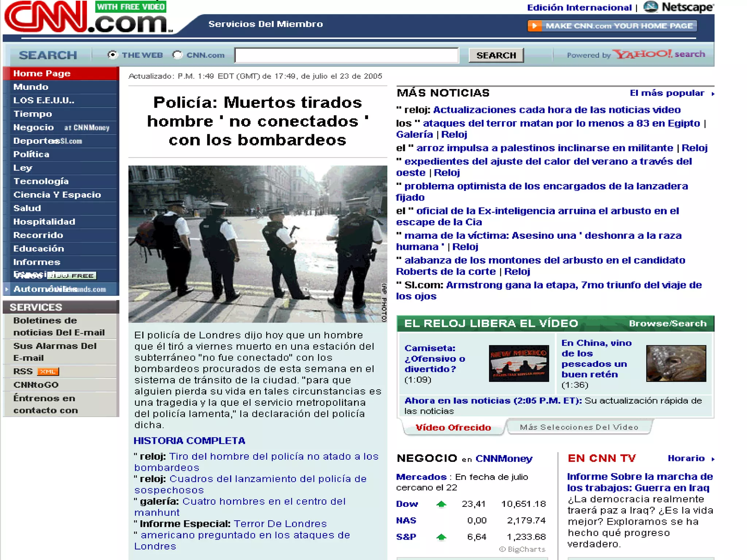Click the With Free Video badge
This screenshot has width=747, height=560.
(x=131, y=7)
